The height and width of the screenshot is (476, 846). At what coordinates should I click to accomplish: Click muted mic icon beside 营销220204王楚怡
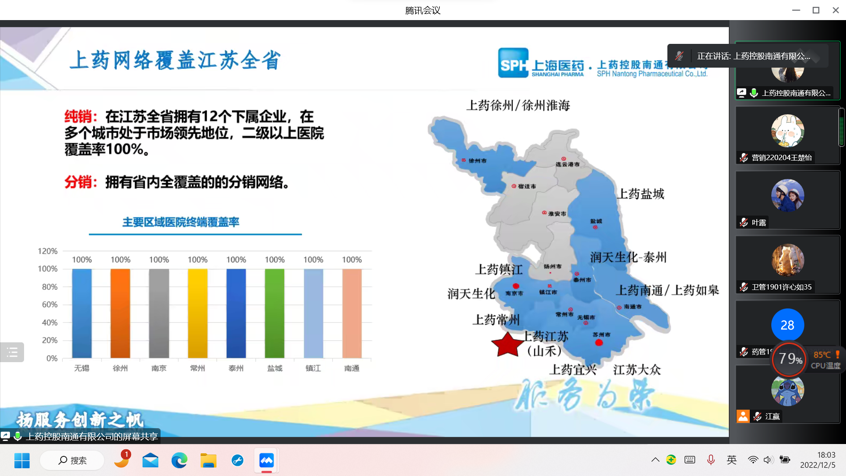(x=744, y=158)
